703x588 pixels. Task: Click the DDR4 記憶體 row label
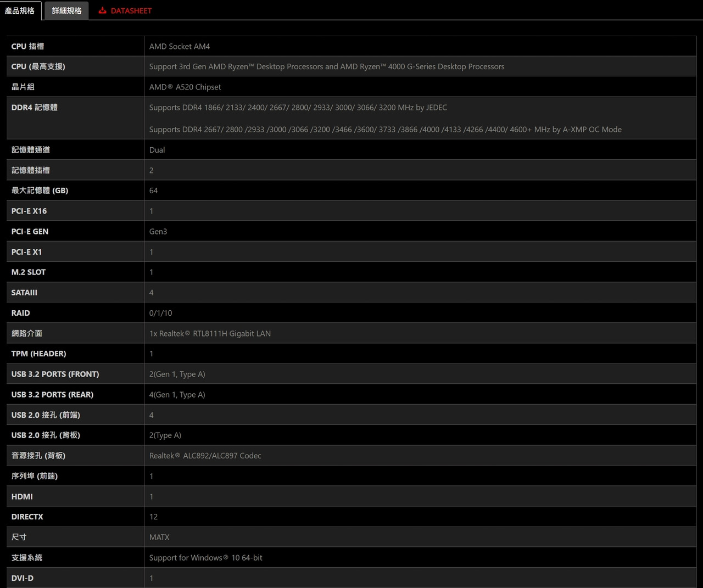[x=34, y=108]
